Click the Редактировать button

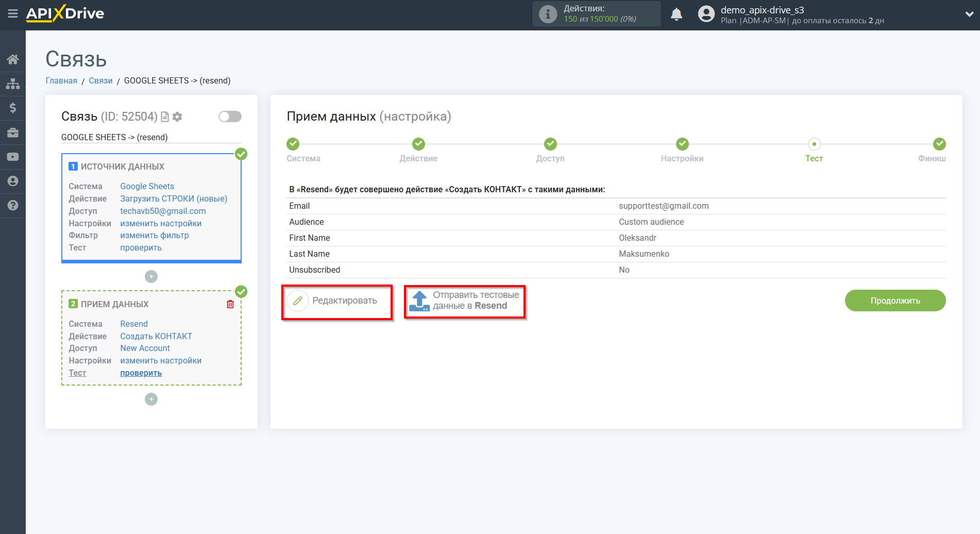click(x=337, y=301)
